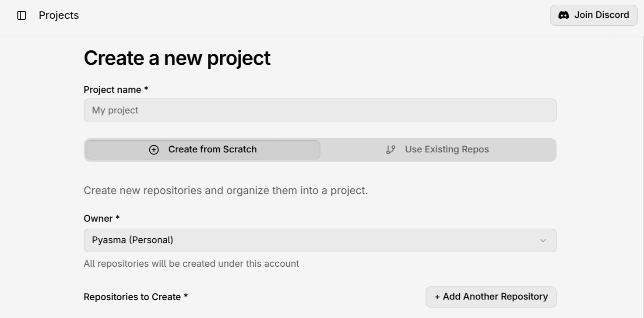The image size is (644, 318).
Task: Click the helper text below the Owner dropdown
Action: pos(191,264)
